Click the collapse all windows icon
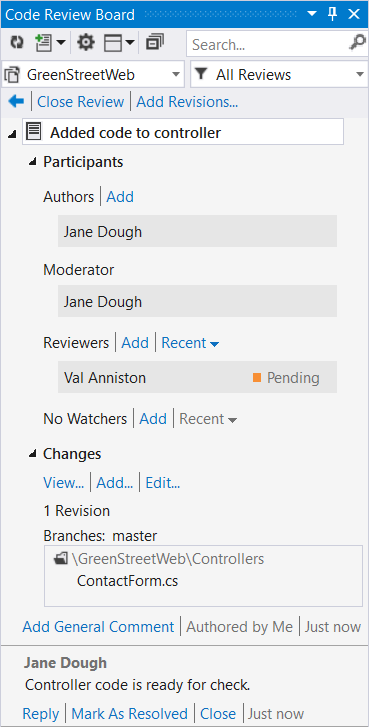The width and height of the screenshot is (369, 727). (x=155, y=43)
